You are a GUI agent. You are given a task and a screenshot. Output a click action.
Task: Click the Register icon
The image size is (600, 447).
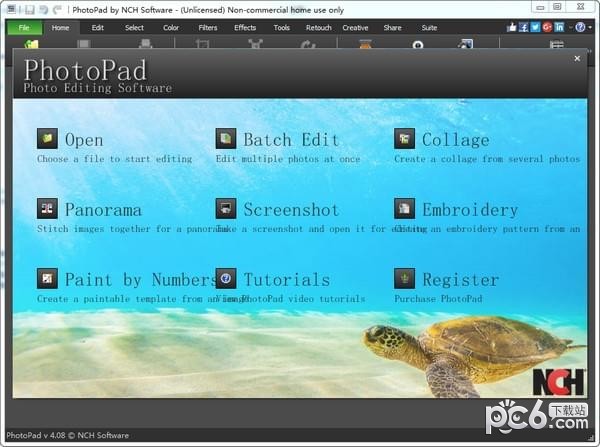[404, 279]
